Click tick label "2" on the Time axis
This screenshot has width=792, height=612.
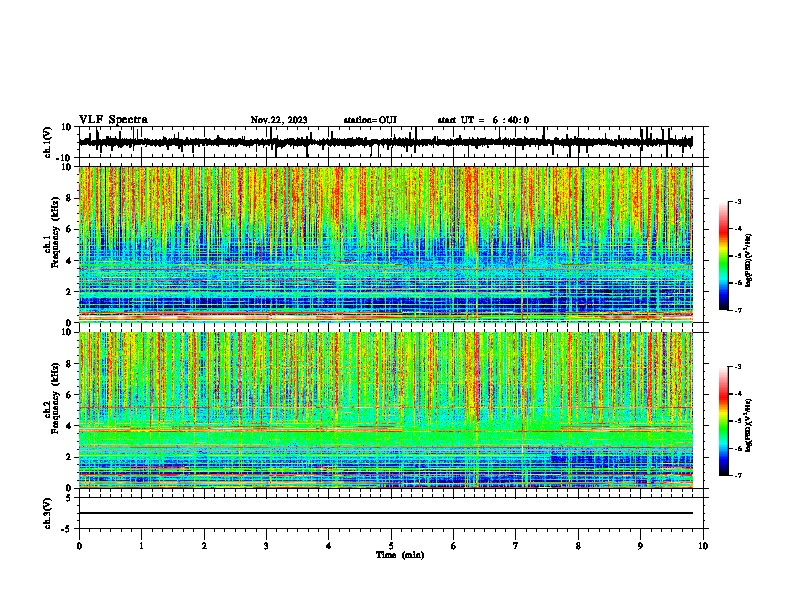204,546
